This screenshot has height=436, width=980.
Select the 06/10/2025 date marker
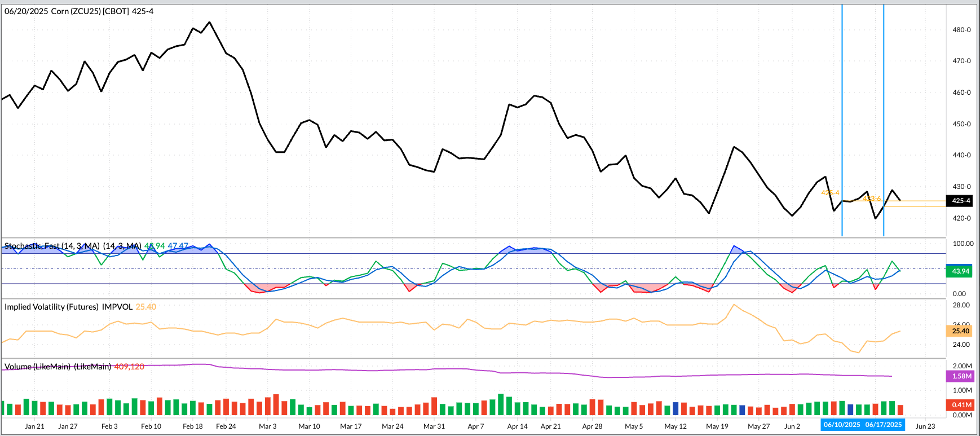pyautogui.click(x=842, y=425)
